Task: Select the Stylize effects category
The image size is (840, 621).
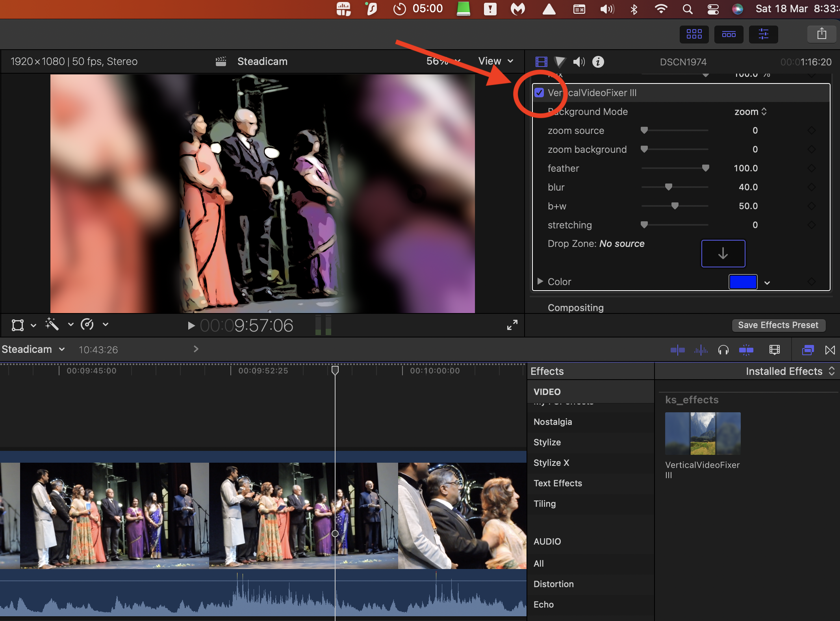Action: (547, 442)
